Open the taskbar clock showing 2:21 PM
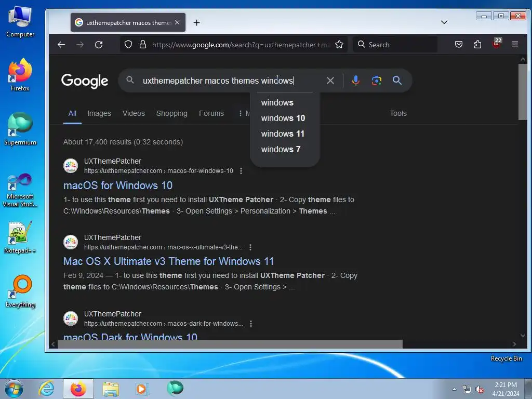This screenshot has height=399, width=532. tap(506, 389)
